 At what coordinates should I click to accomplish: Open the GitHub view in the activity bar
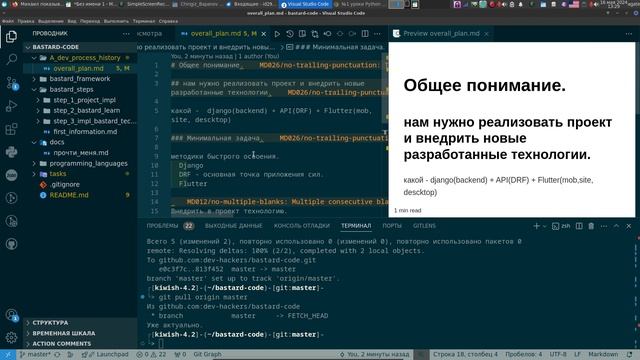pos(11,244)
